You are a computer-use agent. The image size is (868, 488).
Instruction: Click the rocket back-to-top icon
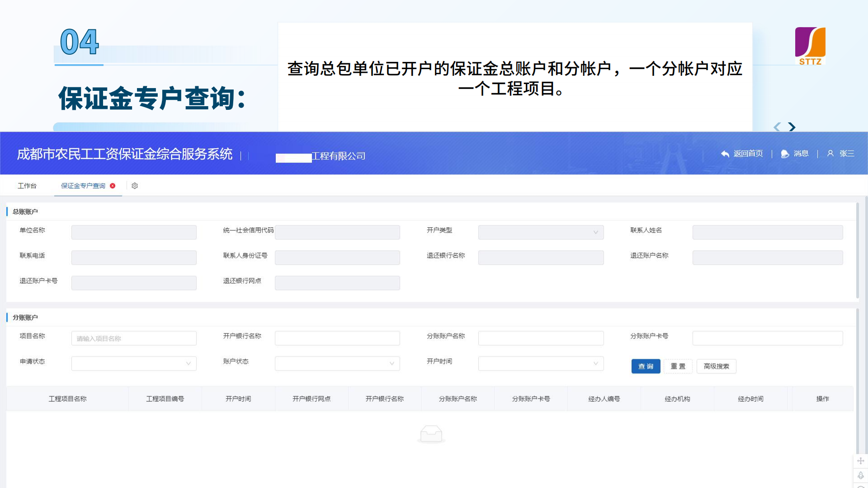coord(861,476)
